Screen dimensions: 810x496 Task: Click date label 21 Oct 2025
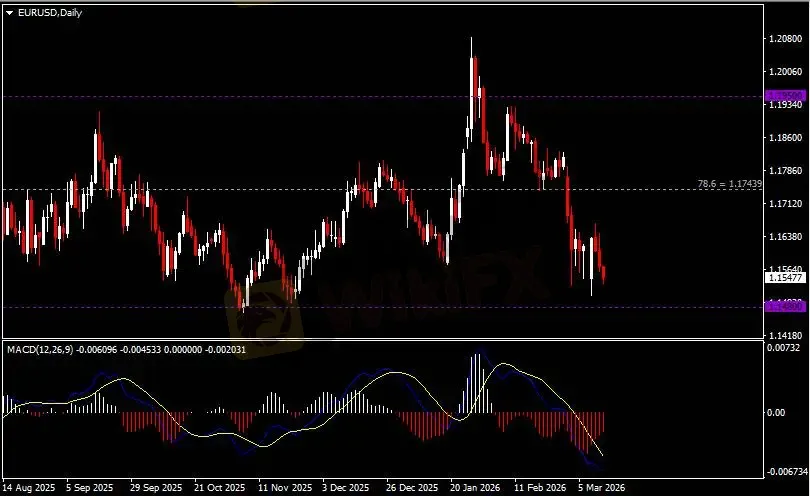220,487
